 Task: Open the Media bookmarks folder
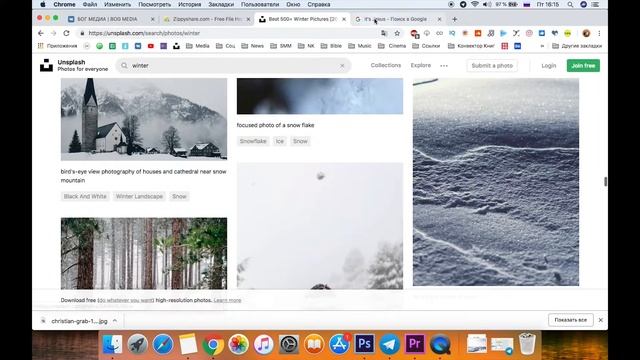[x=198, y=46]
